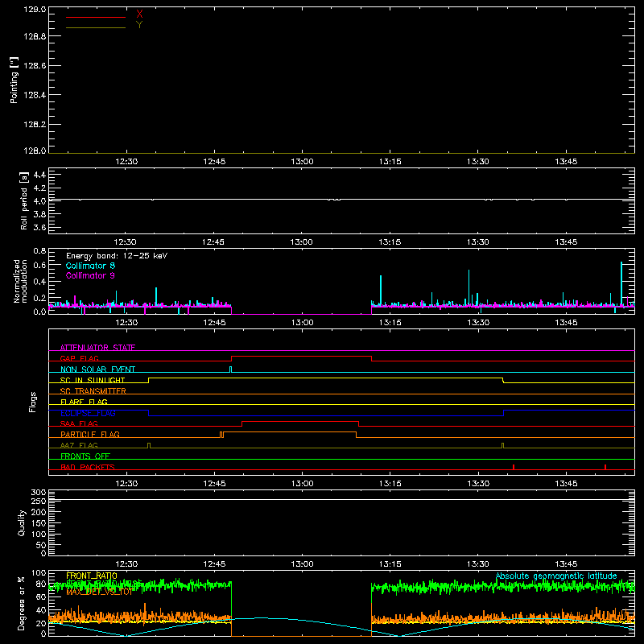Click the SC_IN_SUNLIGHT flag label
Screen dimensions: 644x644
point(93,380)
